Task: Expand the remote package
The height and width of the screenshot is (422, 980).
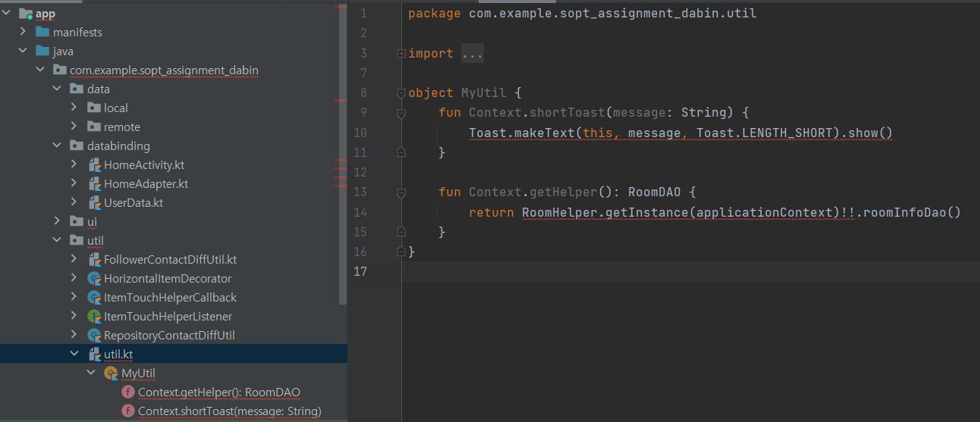Action: pos(74,127)
